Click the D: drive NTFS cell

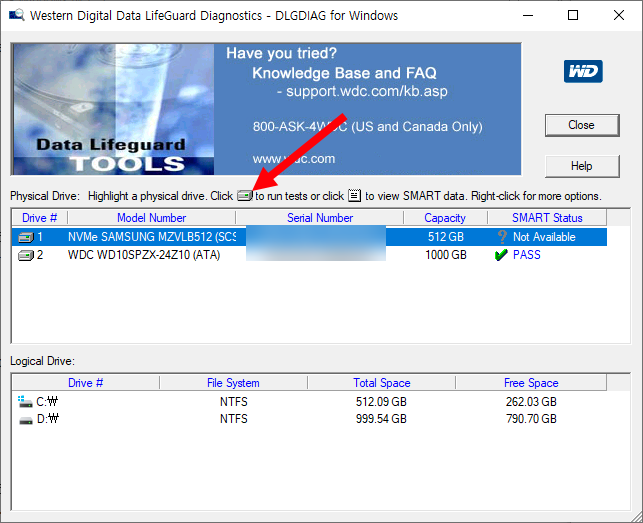(233, 419)
